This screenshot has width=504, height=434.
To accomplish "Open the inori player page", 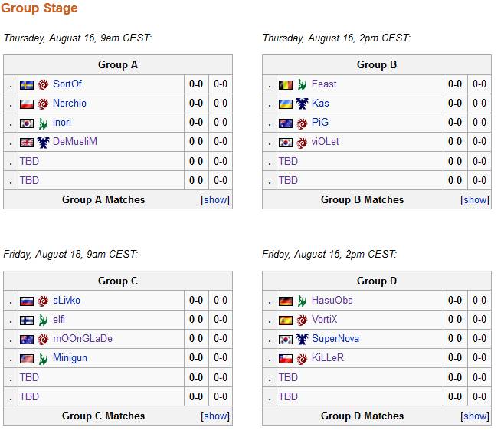I will (x=62, y=123).
